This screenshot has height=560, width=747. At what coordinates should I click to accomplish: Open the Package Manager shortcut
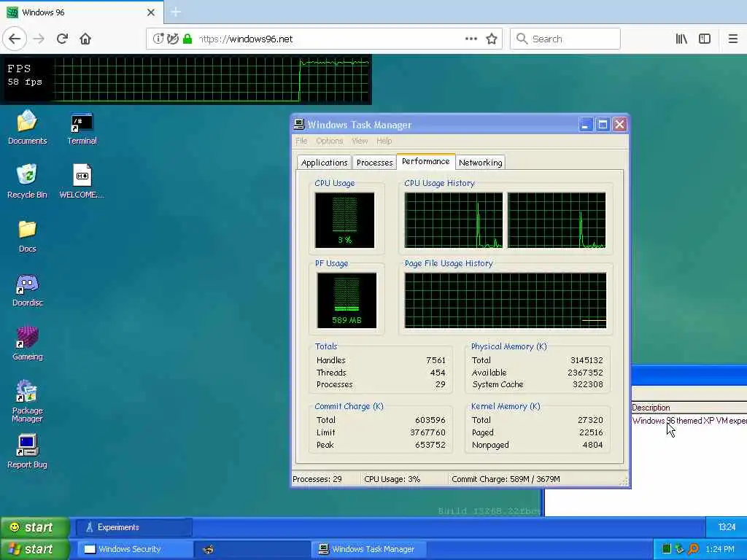point(27,401)
